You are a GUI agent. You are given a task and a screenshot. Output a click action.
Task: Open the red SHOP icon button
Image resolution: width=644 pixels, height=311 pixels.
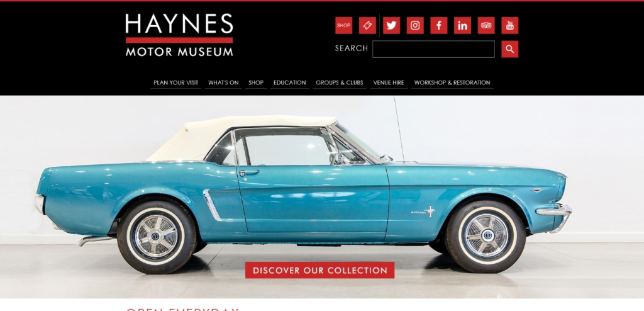[x=343, y=26]
